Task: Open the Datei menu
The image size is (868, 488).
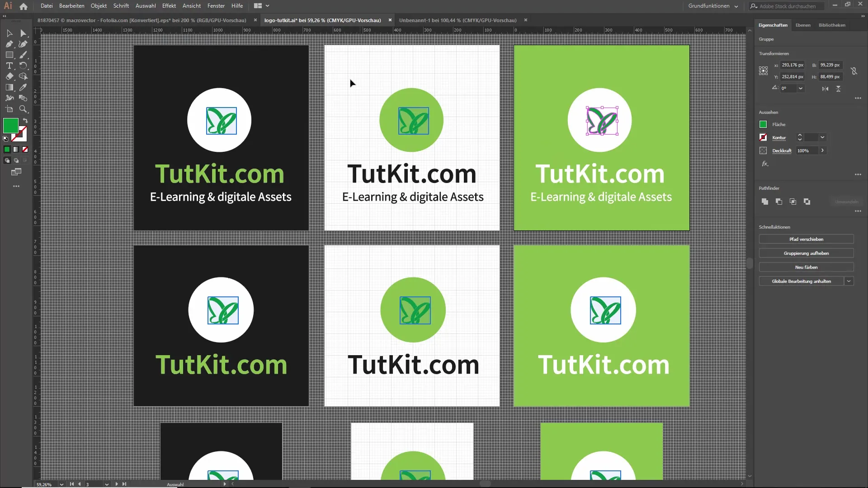Action: (x=47, y=6)
